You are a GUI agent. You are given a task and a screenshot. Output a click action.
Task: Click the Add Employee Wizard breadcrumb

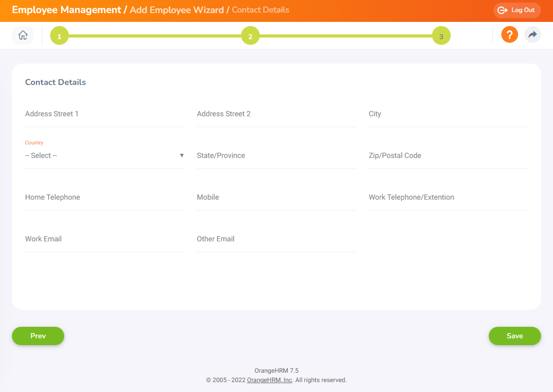tap(176, 10)
